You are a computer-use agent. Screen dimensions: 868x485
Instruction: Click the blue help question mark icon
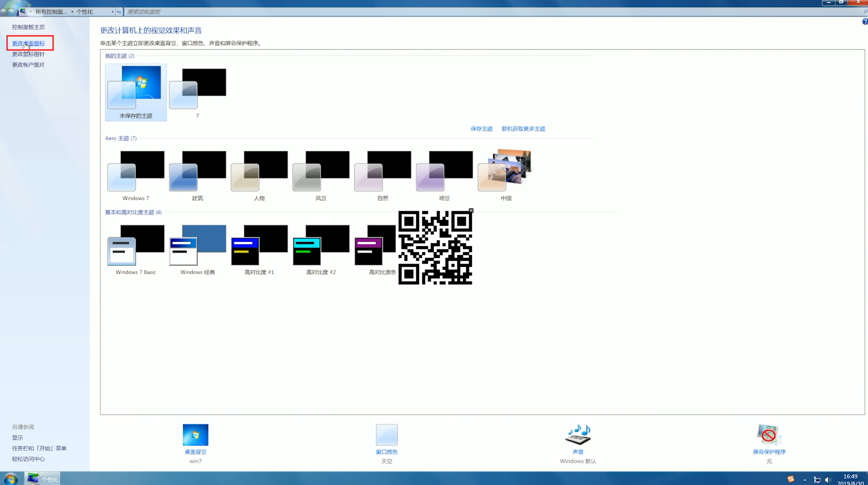pyautogui.click(x=864, y=21)
